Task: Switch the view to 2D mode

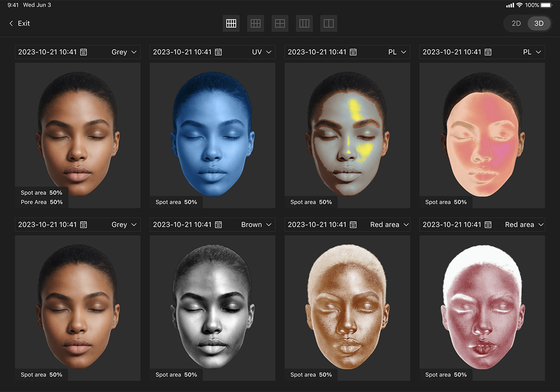Action: click(x=516, y=23)
